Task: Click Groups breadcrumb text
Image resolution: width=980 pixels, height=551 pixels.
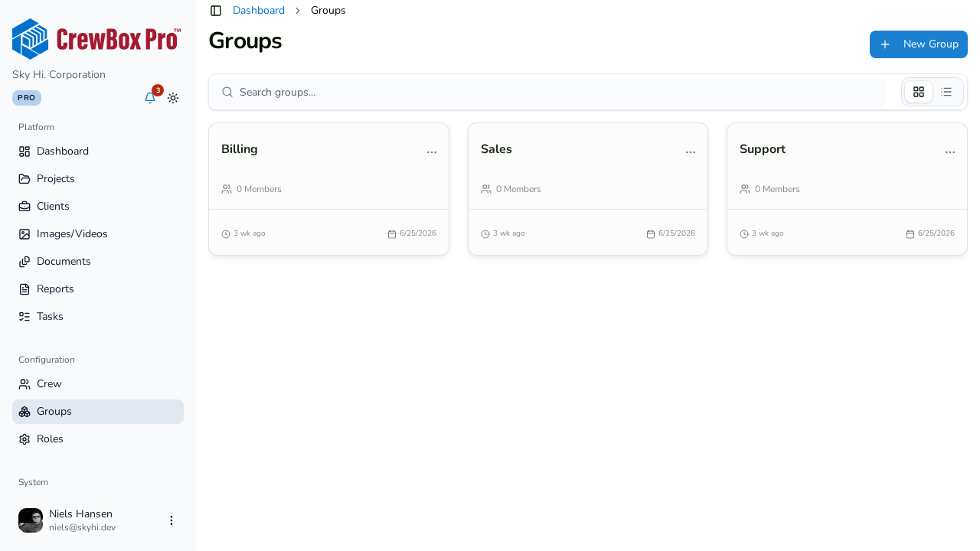Action: [328, 11]
